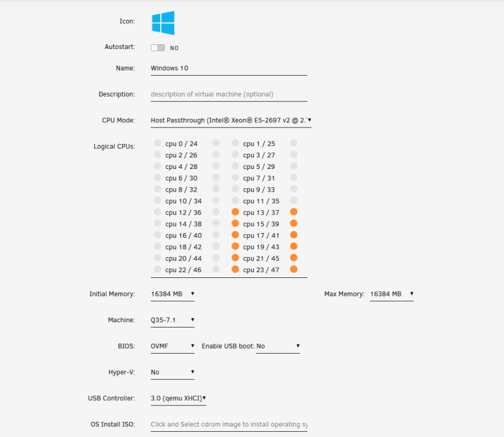Image resolution: width=504 pixels, height=437 pixels.
Task: Check cpu 20 circle left of 'cpu 20 / 44'
Action: (157, 258)
